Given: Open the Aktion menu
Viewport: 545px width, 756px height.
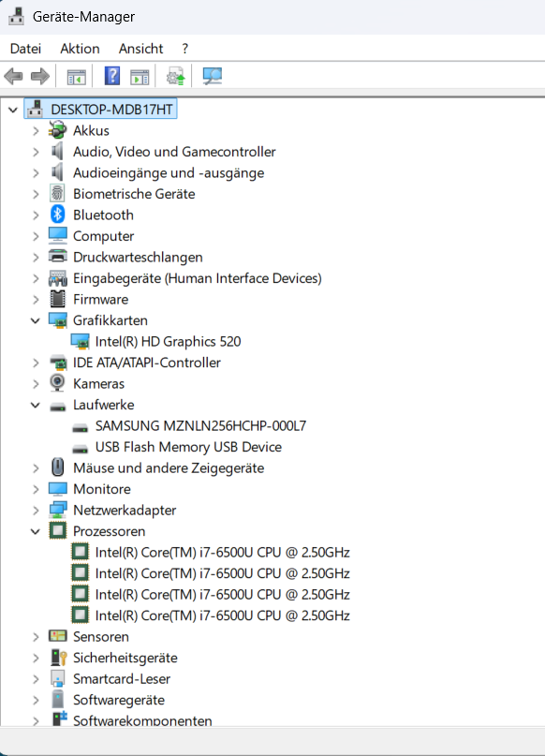Looking at the screenshot, I should [80, 49].
